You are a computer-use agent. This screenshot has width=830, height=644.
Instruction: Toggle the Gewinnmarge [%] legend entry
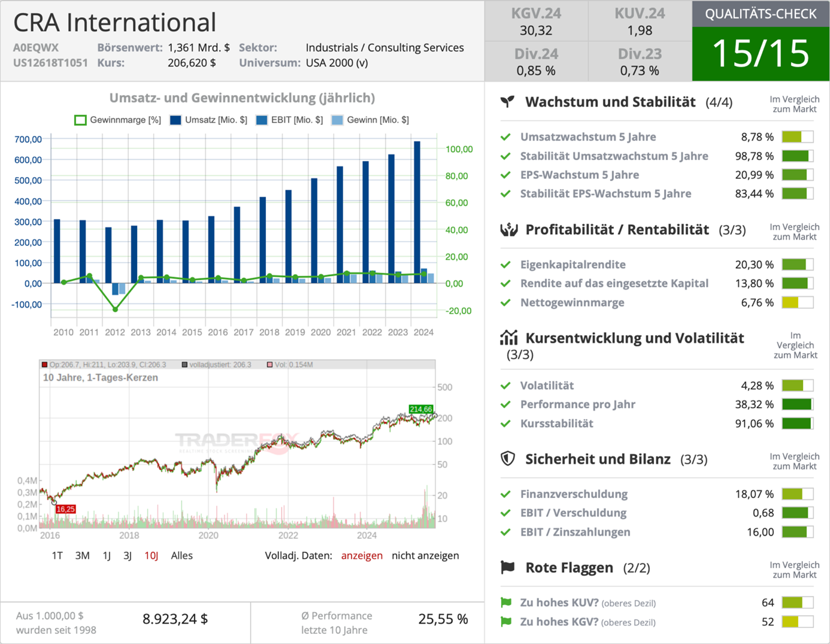point(117,120)
